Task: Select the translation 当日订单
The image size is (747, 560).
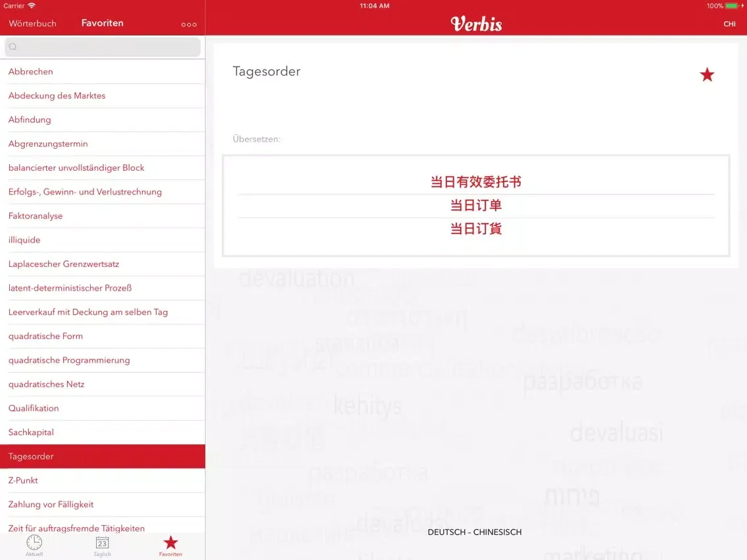Action: 476,205
